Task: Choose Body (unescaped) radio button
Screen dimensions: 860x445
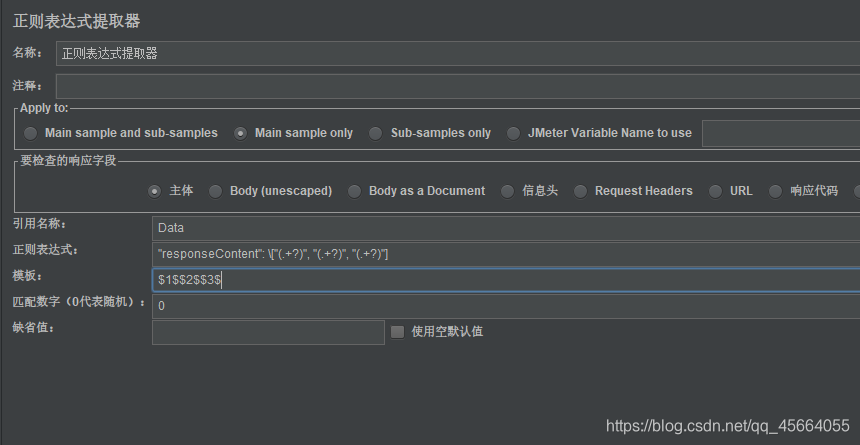Action: click(216, 191)
